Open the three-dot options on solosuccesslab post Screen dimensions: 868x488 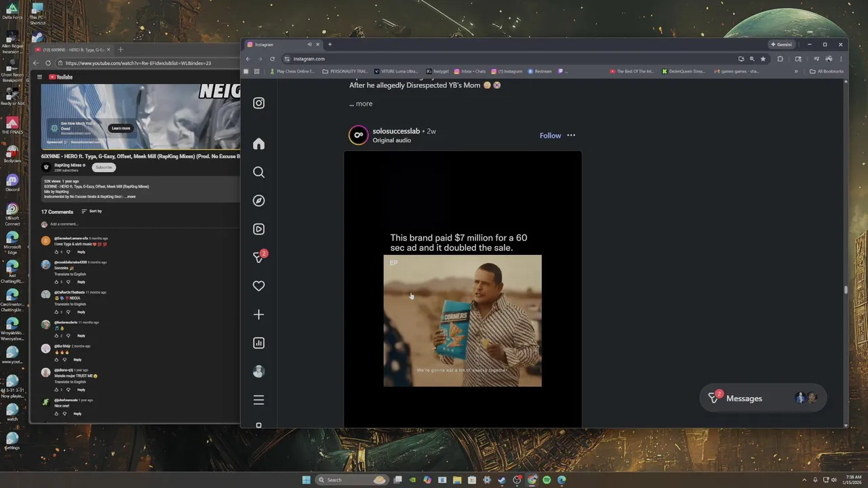pos(571,136)
